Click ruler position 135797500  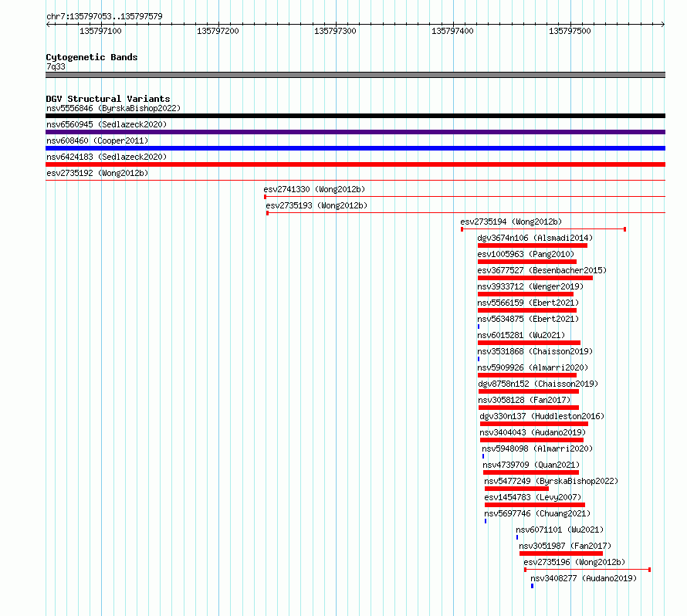[x=570, y=31]
